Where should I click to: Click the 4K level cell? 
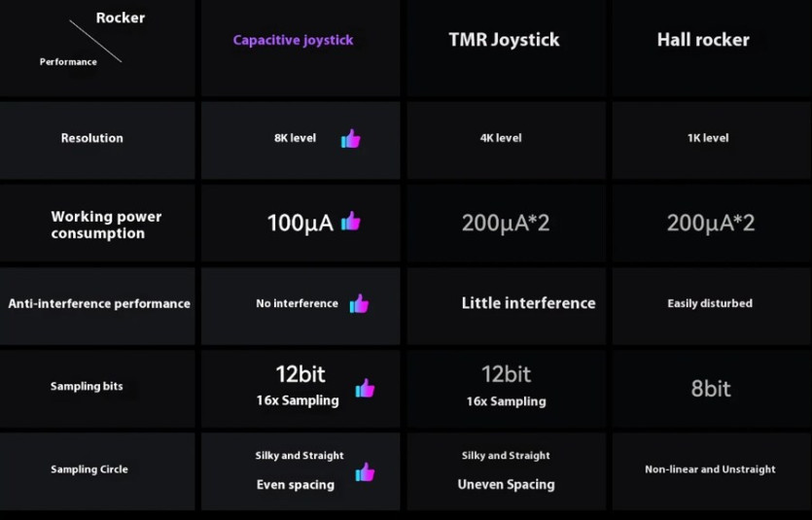coord(501,138)
